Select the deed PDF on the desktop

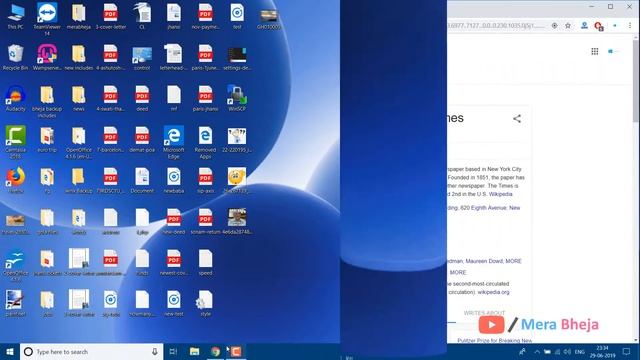point(142,98)
